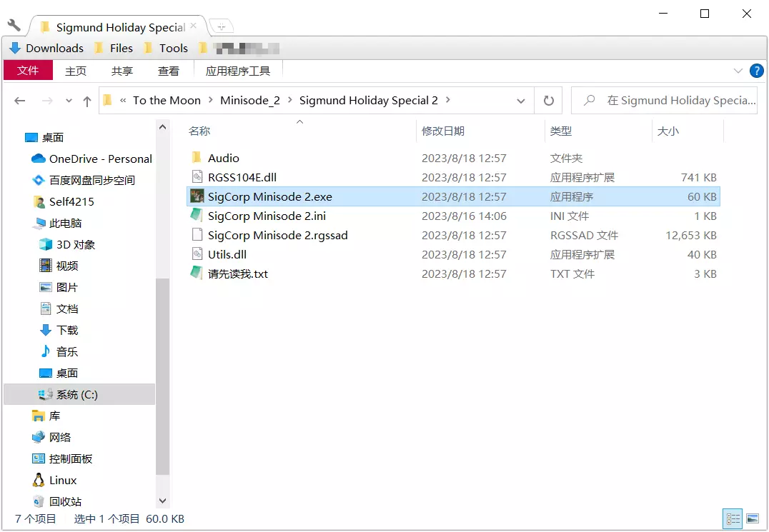Open 视频 folder in sidebar

click(59, 266)
